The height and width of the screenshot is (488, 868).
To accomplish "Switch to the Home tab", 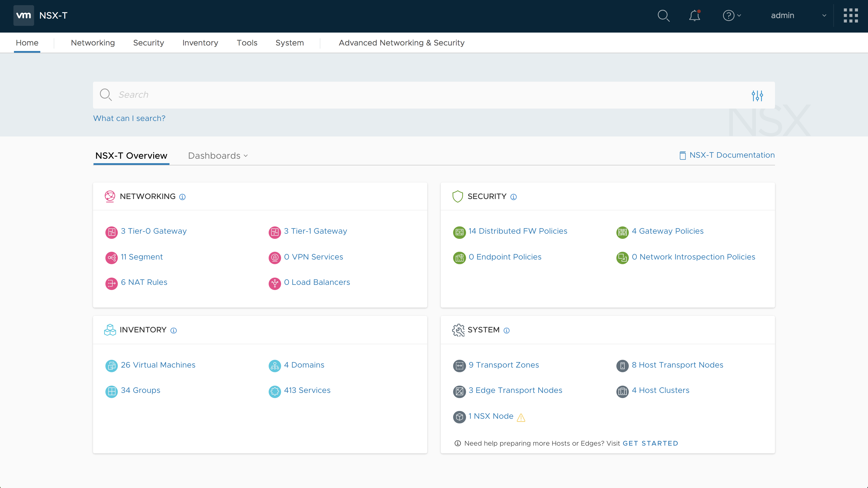I will pos(27,43).
